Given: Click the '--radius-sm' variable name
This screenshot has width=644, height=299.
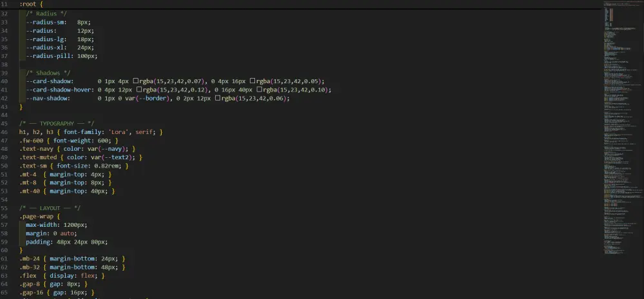Looking at the screenshot, I should [45, 22].
